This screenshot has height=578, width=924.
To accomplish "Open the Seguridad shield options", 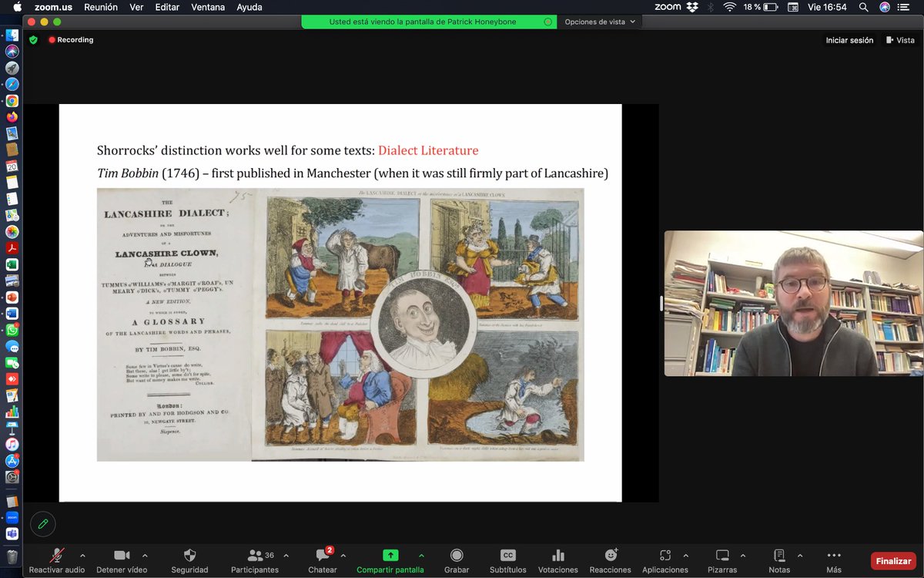I will (x=189, y=561).
